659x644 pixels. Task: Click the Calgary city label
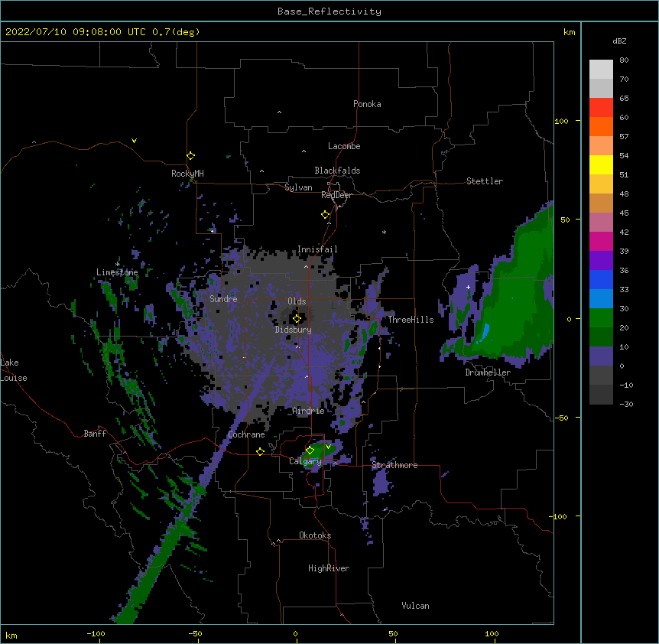305,461
